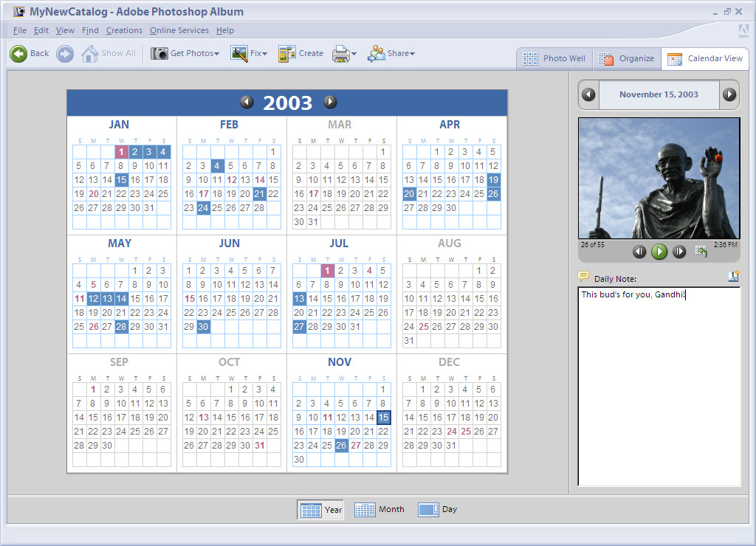
Task: Open the Get Photos dropdown
Action: point(185,53)
